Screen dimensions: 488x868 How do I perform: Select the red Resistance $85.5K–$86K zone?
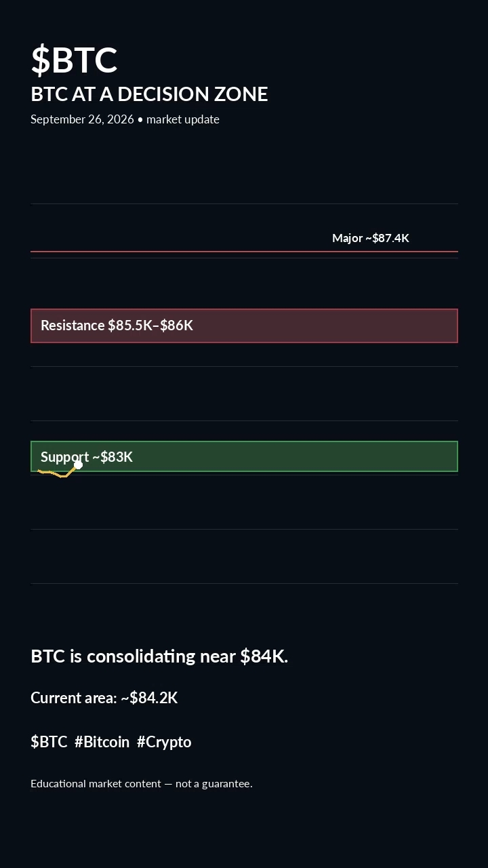244,326
